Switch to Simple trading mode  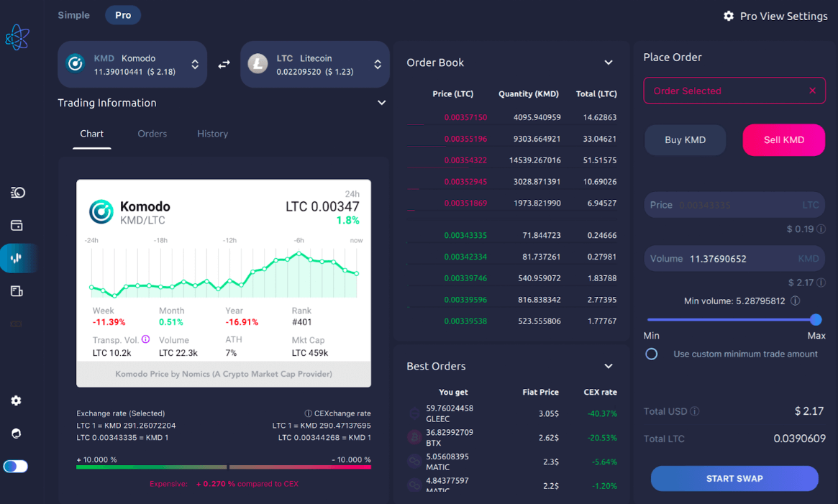click(x=73, y=14)
